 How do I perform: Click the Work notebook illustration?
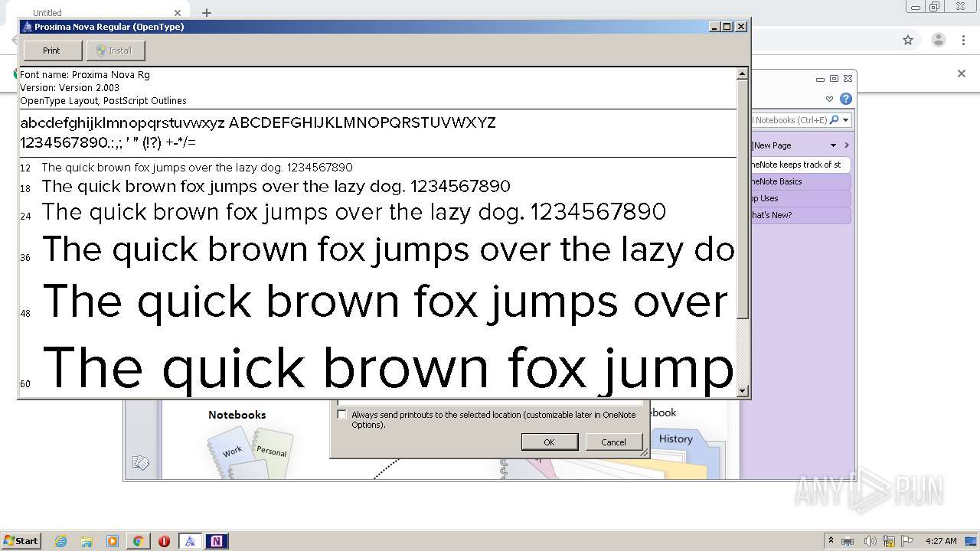[x=232, y=452]
